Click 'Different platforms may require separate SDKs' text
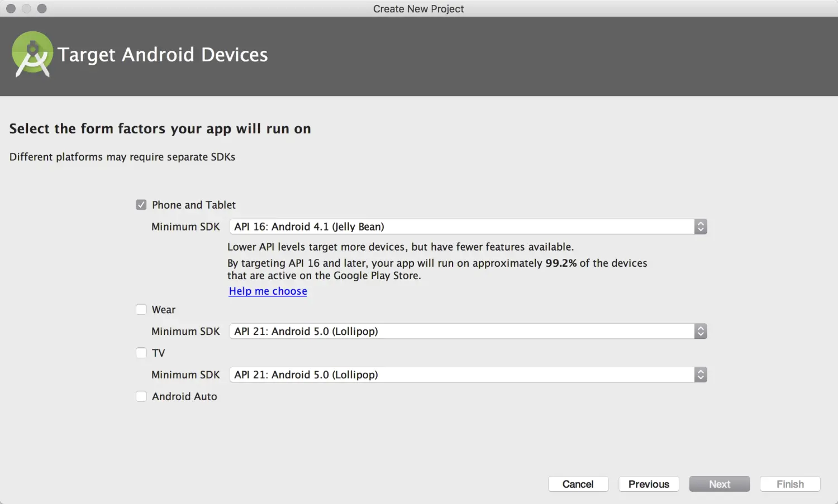This screenshot has height=504, width=838. point(122,157)
